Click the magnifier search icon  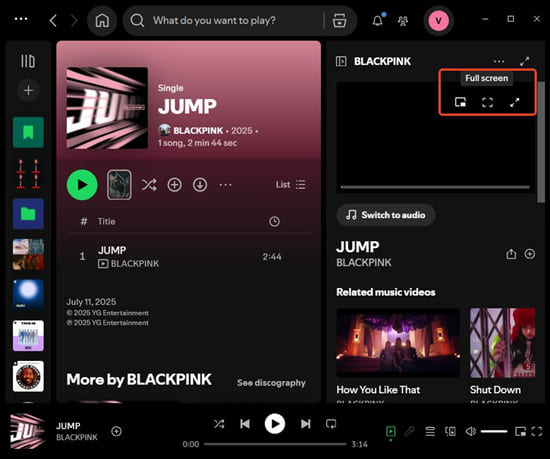point(137,21)
